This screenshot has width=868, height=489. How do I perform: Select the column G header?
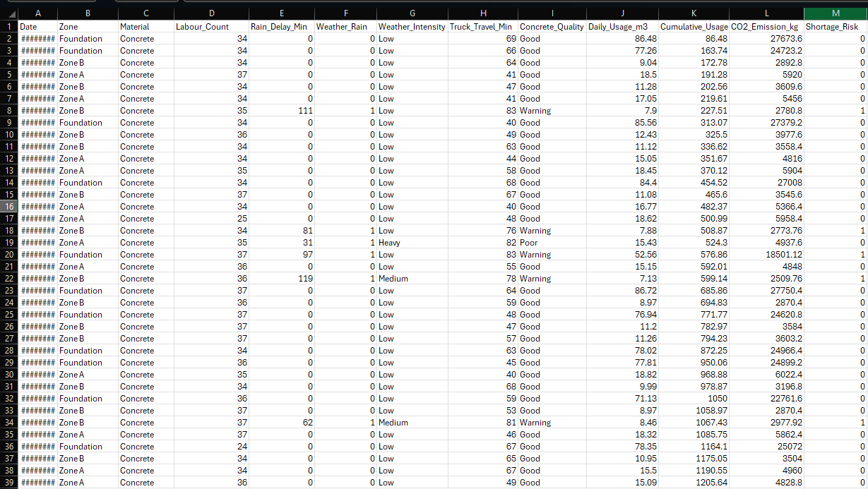[412, 13]
